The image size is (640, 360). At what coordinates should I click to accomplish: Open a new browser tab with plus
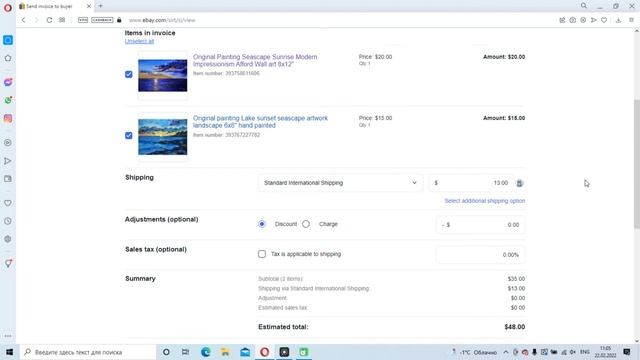click(x=100, y=6)
